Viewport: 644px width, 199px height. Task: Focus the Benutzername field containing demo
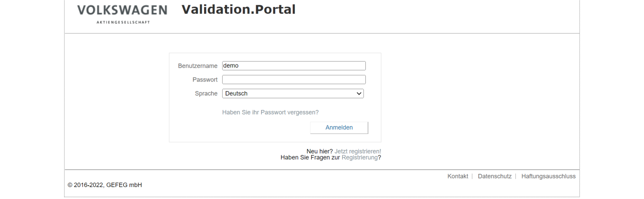294,66
